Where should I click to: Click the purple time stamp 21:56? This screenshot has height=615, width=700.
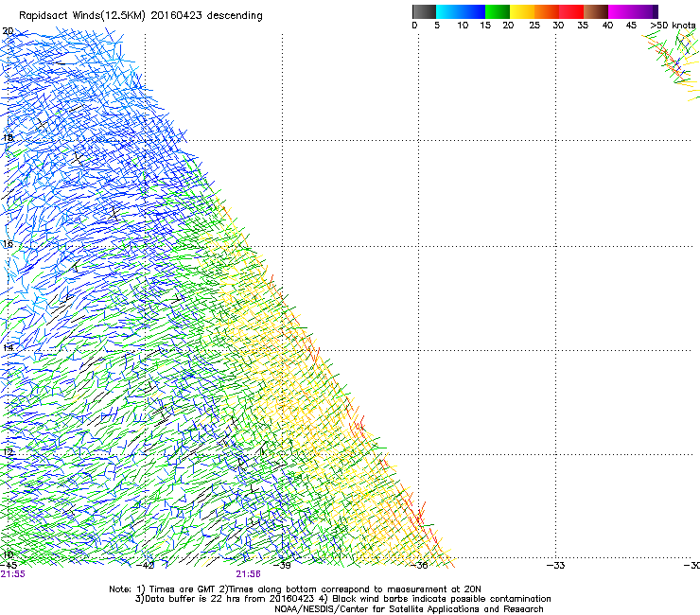click(248, 574)
